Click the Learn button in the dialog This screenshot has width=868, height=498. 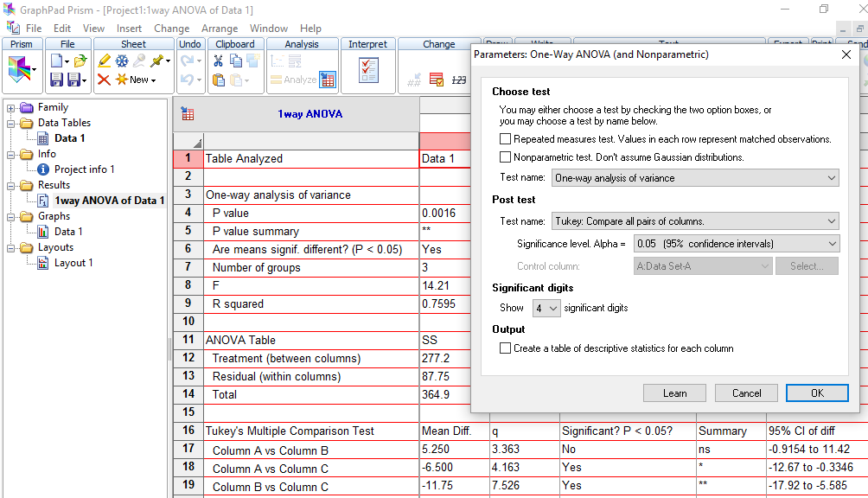[674, 393]
